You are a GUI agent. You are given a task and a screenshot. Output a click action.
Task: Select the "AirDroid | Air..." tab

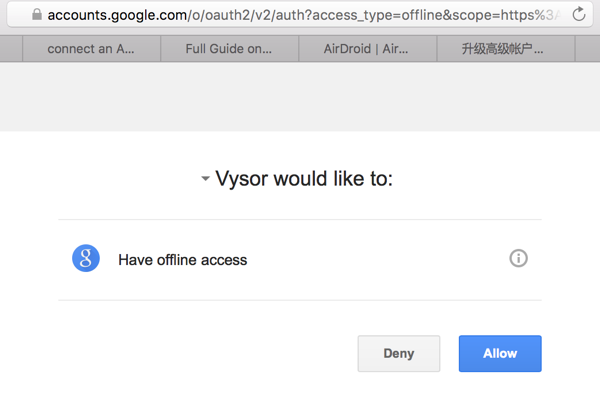coord(368,49)
